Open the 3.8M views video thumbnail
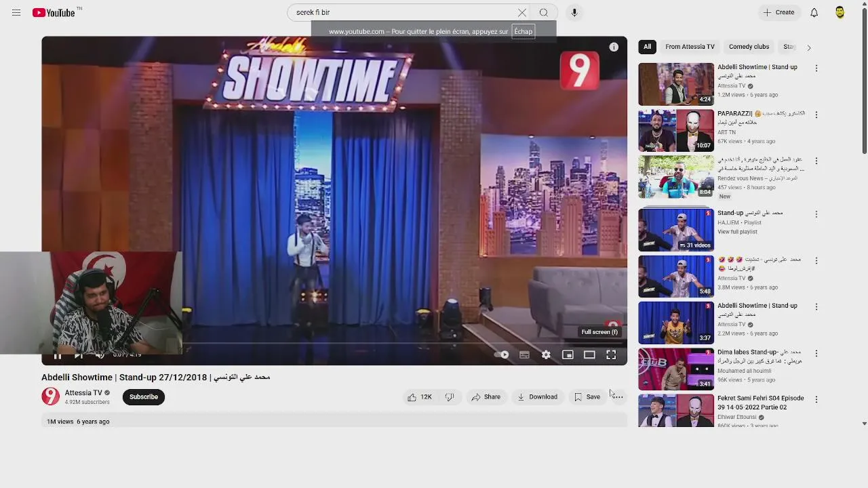The image size is (868, 488). 676,277
